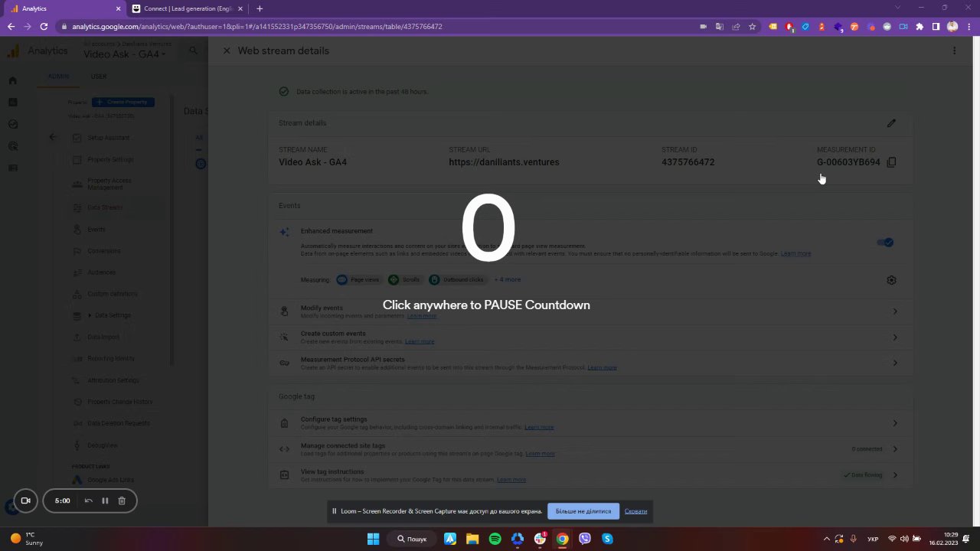980x551 pixels.
Task: Open the Configure tag settings row
Action: pos(590,423)
